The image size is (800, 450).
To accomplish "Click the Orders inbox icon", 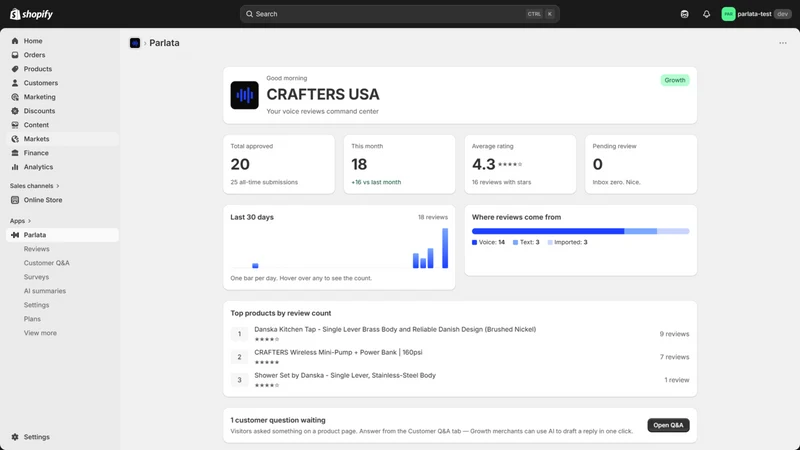I will coord(15,55).
